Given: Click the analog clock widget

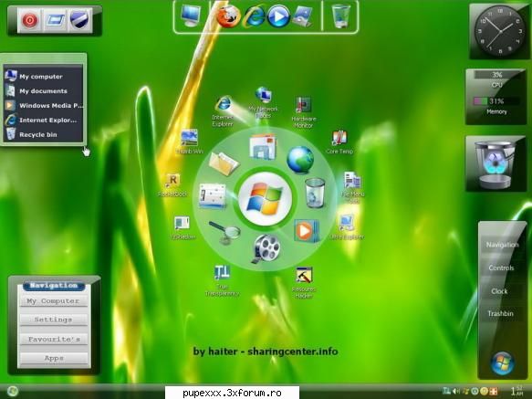Looking at the screenshot, I should [499, 30].
